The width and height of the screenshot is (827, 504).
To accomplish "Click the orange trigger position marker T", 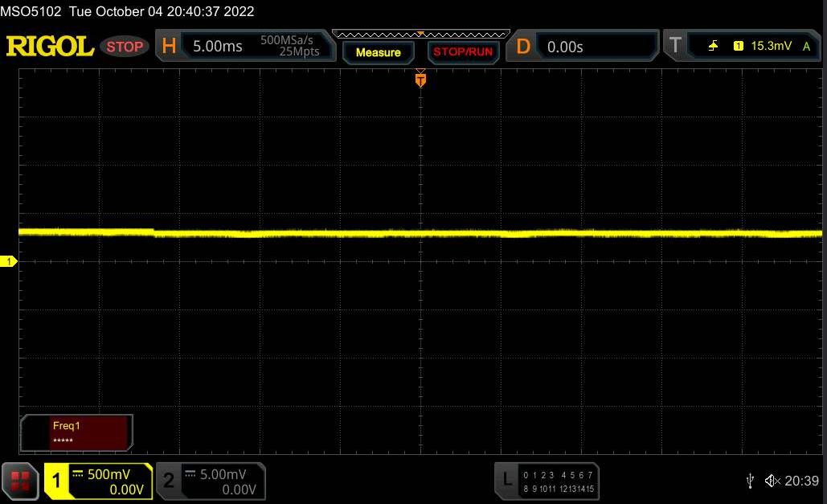I will (420, 80).
